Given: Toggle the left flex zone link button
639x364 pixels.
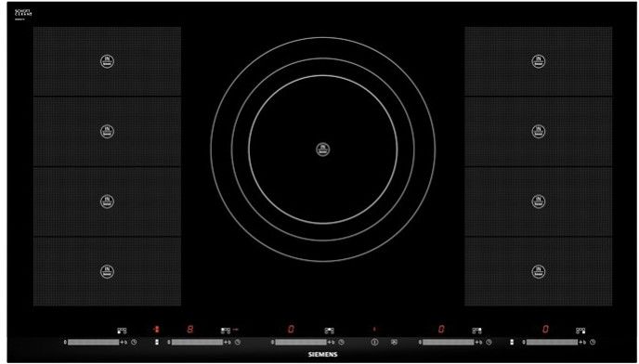Looking at the screenshot, I should pos(157,343).
